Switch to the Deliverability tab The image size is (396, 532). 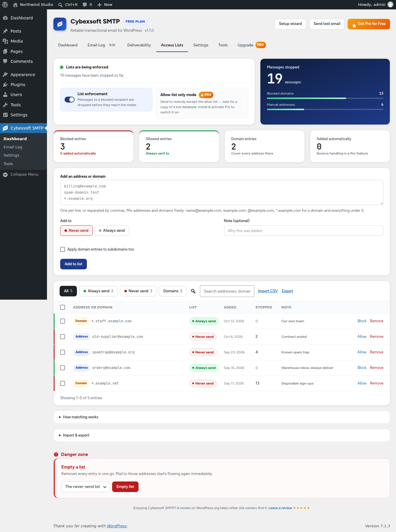point(139,45)
